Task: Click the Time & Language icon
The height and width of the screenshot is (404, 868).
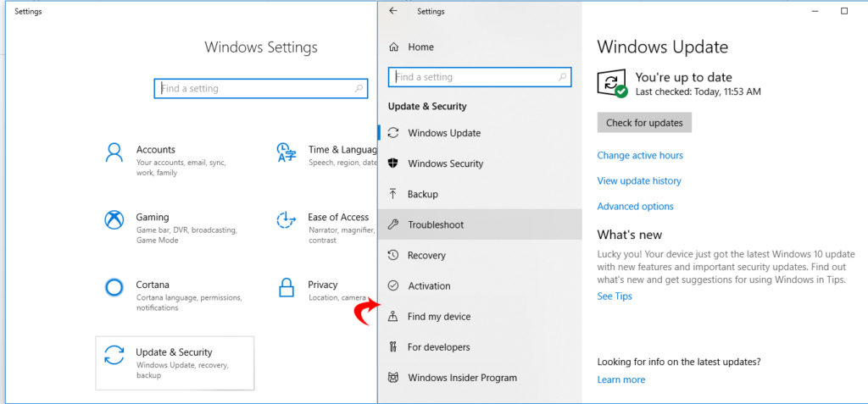Action: pyautogui.click(x=287, y=152)
